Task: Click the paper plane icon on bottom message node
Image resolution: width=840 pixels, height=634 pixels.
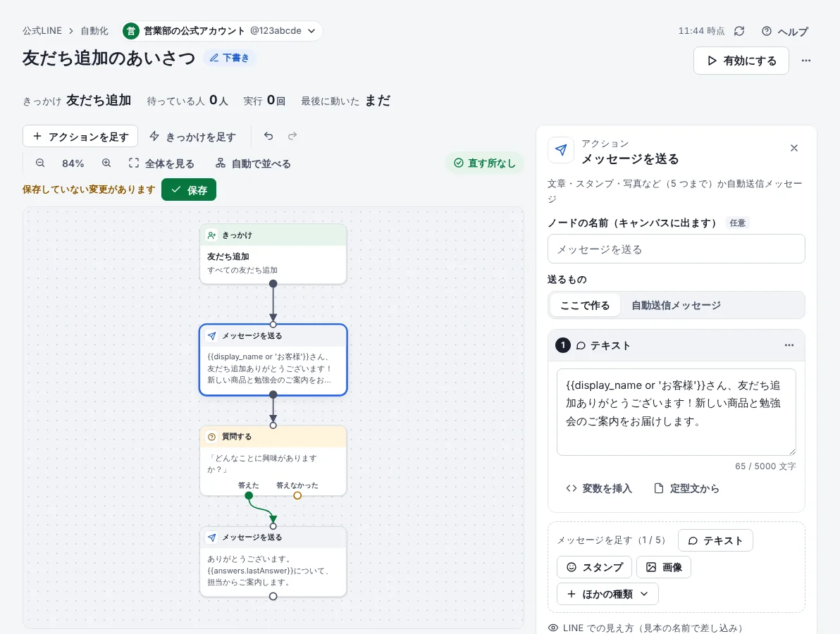Action: (212, 537)
